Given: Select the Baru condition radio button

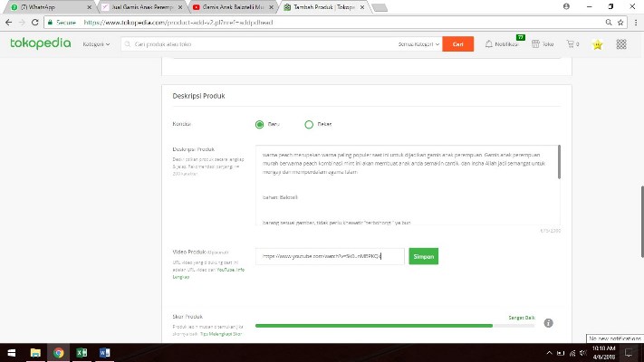Looking at the screenshot, I should click(259, 124).
